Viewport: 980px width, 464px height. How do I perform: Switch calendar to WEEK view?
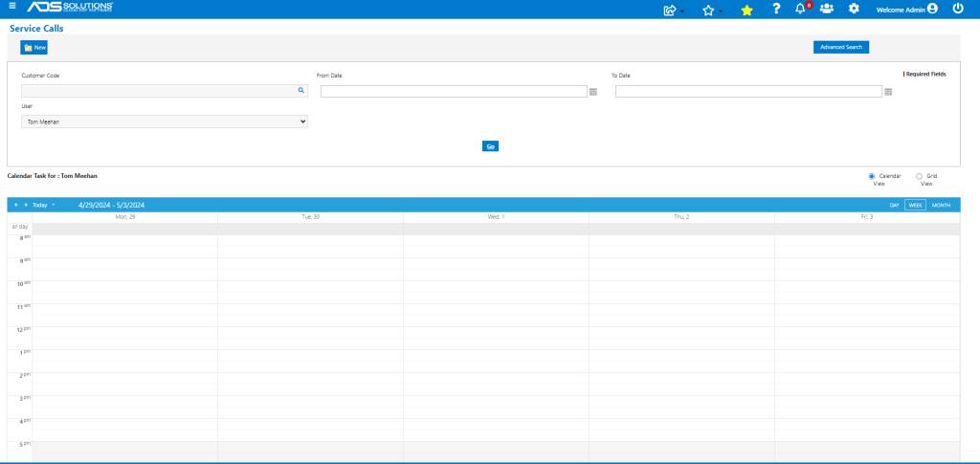pyautogui.click(x=915, y=205)
